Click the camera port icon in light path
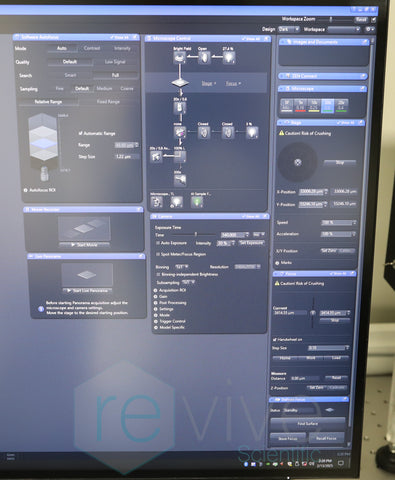This screenshot has width=395, height=480. [156, 156]
